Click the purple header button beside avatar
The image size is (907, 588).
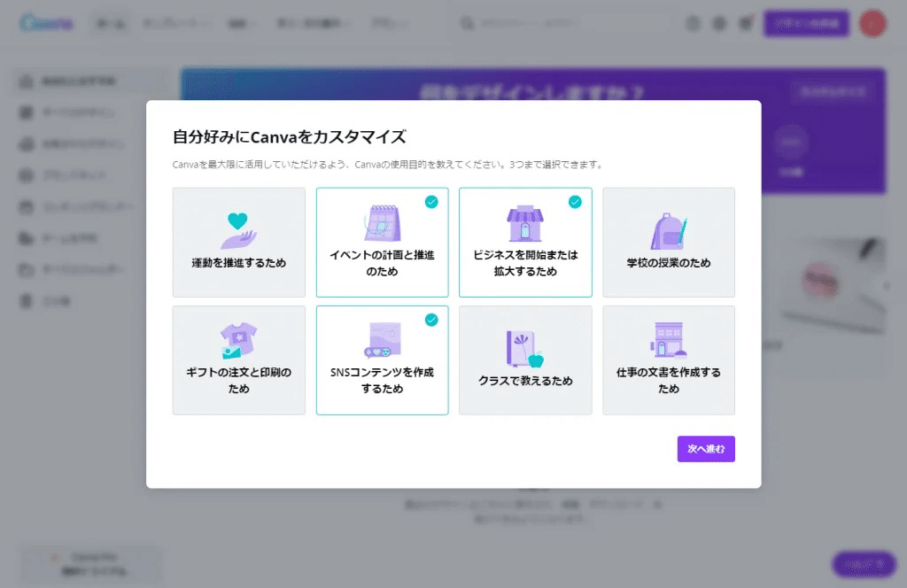806,24
